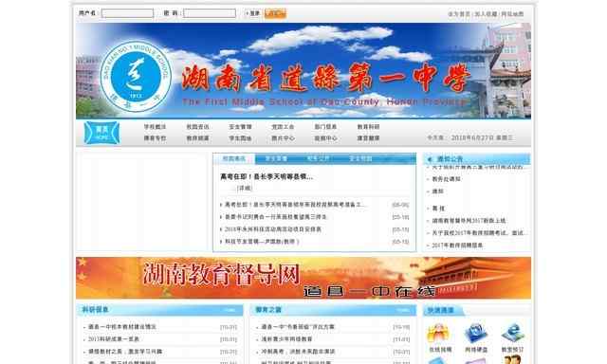Open the headline 高考在即！县长李天明等县领...
This screenshot has width=607, height=364.
(x=267, y=176)
